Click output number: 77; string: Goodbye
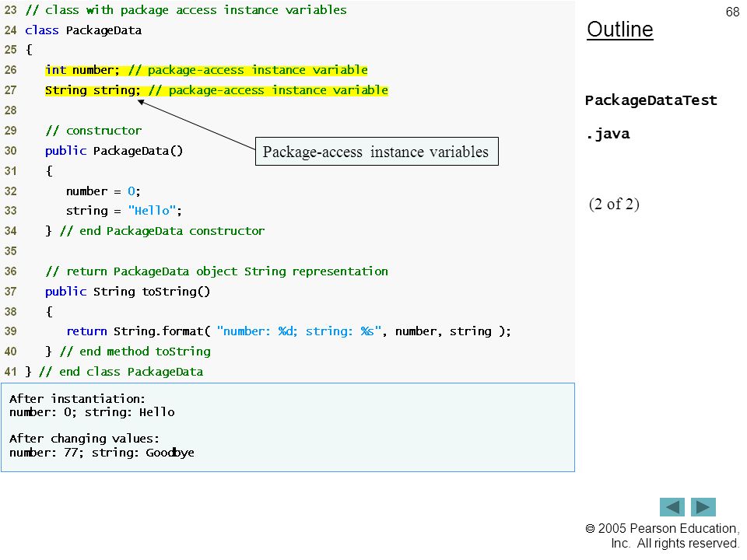 tap(101, 453)
